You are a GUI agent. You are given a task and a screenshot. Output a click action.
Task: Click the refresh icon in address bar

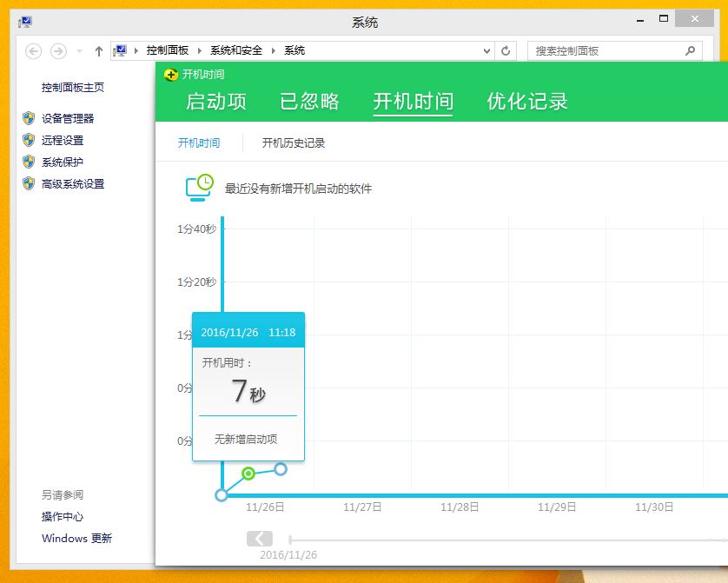pos(506,50)
